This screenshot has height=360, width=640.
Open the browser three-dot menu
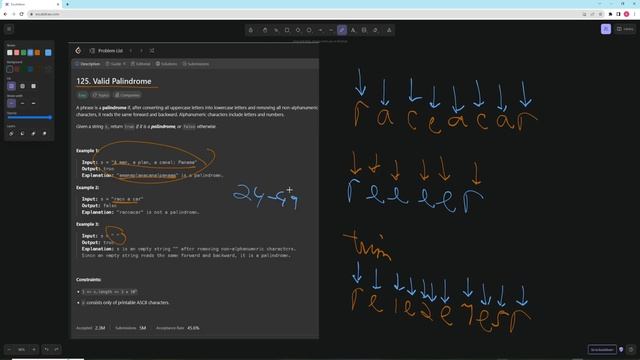635,14
